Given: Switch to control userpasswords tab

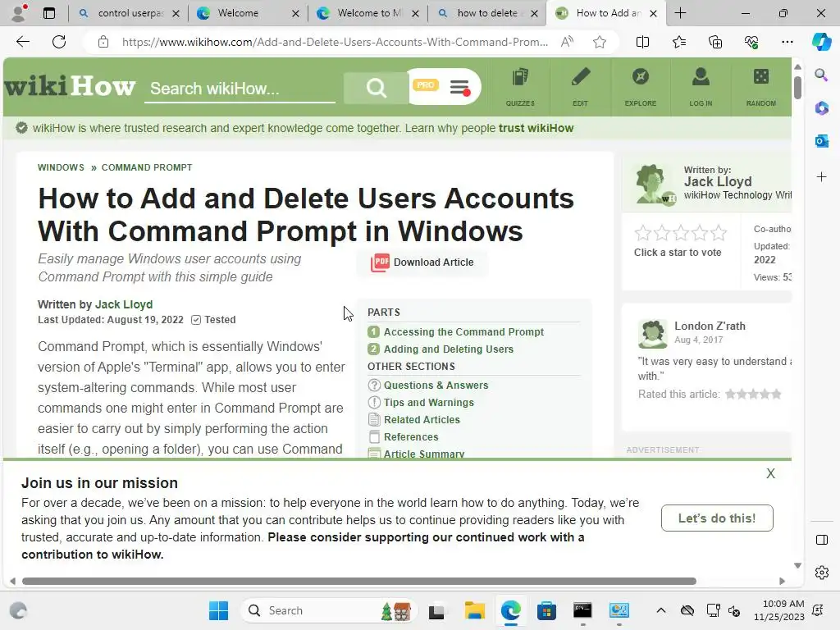Looking at the screenshot, I should [129, 13].
